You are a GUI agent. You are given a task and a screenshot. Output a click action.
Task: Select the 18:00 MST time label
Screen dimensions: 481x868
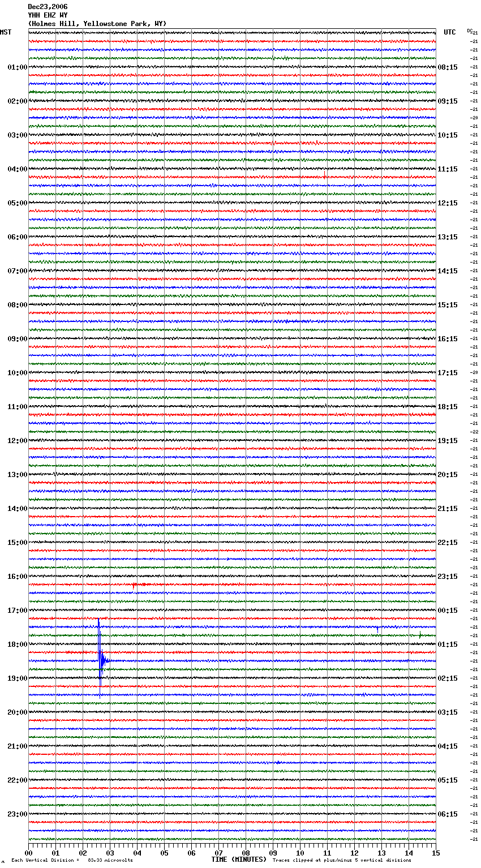click(17, 644)
